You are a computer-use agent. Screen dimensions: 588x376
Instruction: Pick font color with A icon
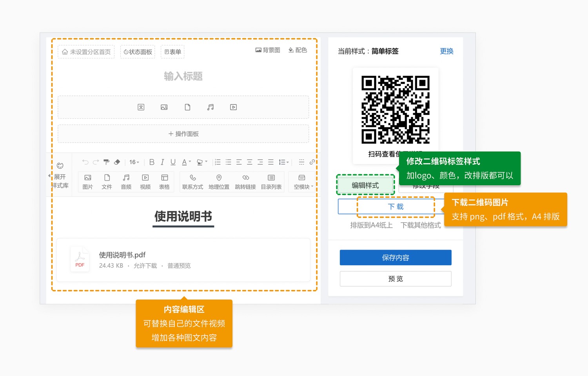pyautogui.click(x=184, y=162)
